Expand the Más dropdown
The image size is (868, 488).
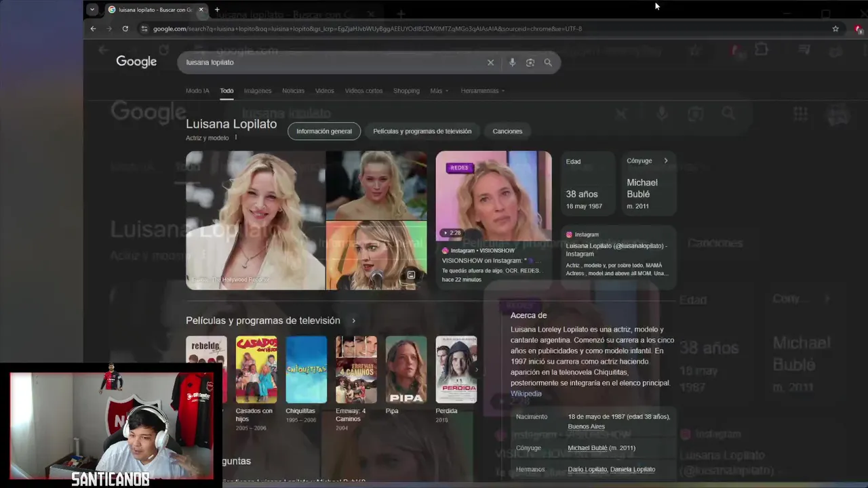[x=439, y=91]
